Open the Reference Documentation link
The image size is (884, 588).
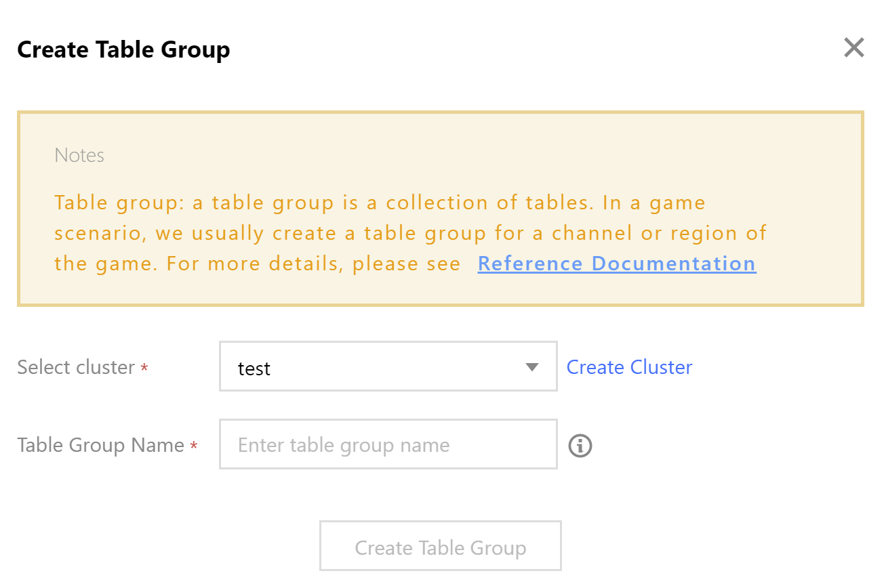tap(616, 264)
